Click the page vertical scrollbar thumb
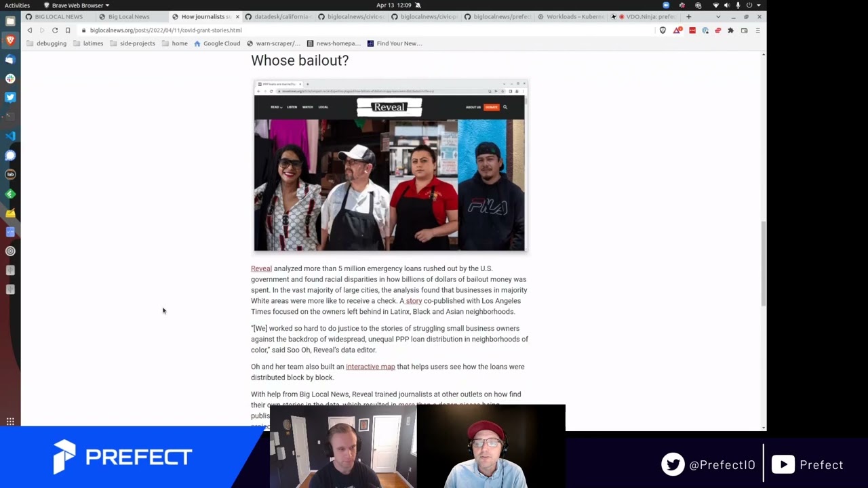 pos(764,263)
